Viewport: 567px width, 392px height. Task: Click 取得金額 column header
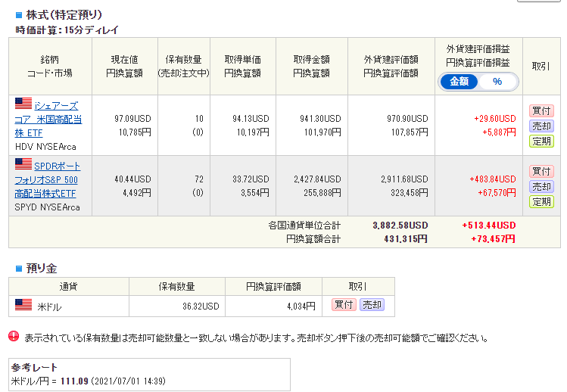[311, 66]
